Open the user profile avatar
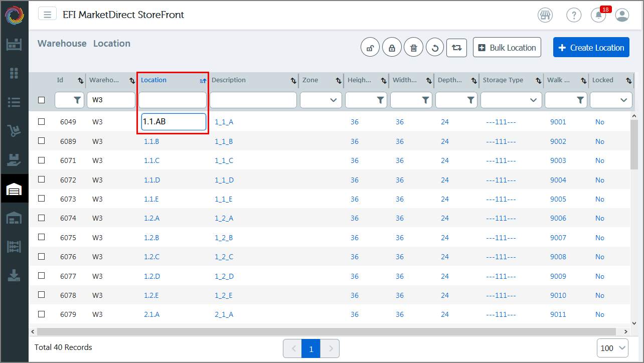The height and width of the screenshot is (363, 644). 622,15
